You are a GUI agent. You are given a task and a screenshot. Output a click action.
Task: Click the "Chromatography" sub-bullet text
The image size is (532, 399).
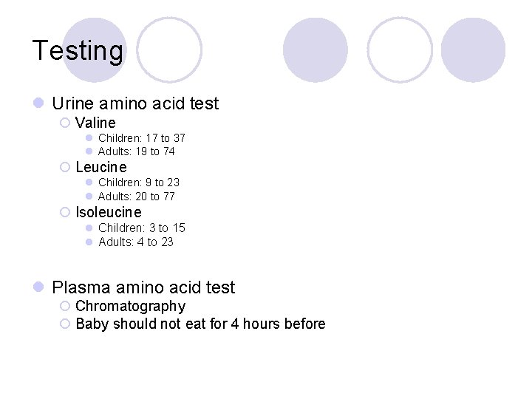(x=130, y=306)
